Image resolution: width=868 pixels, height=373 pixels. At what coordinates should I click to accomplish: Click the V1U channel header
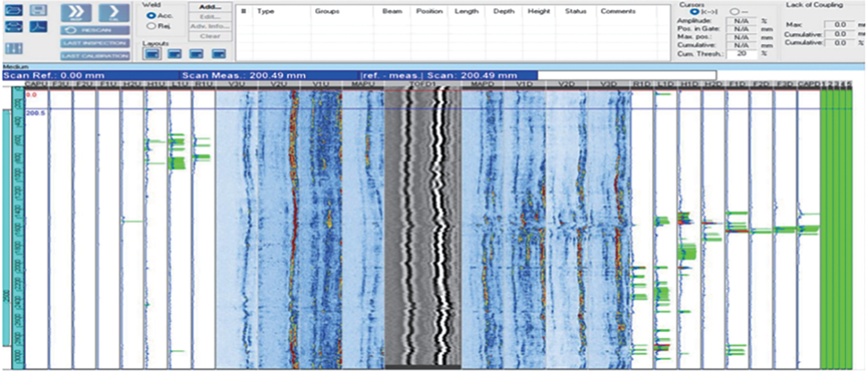coord(321,84)
